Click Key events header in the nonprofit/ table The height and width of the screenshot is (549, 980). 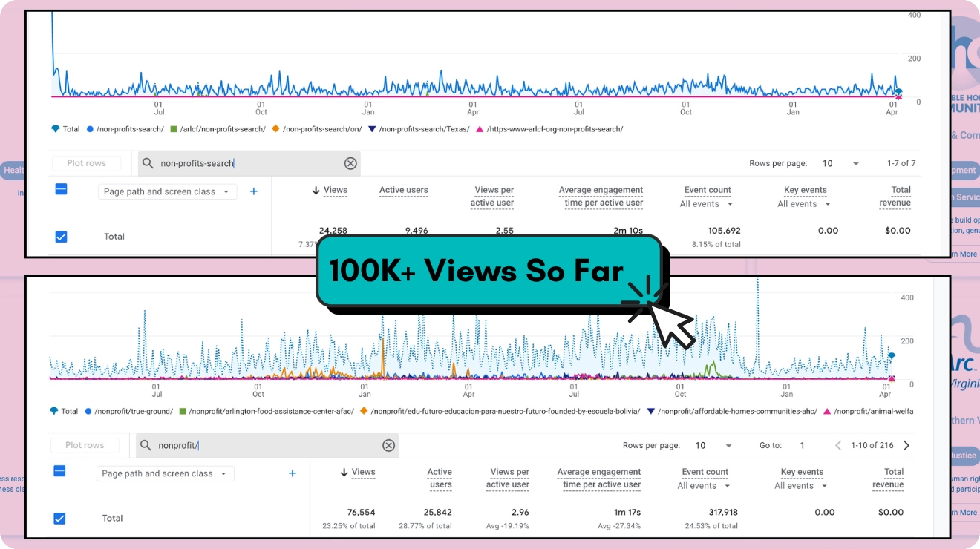802,472
